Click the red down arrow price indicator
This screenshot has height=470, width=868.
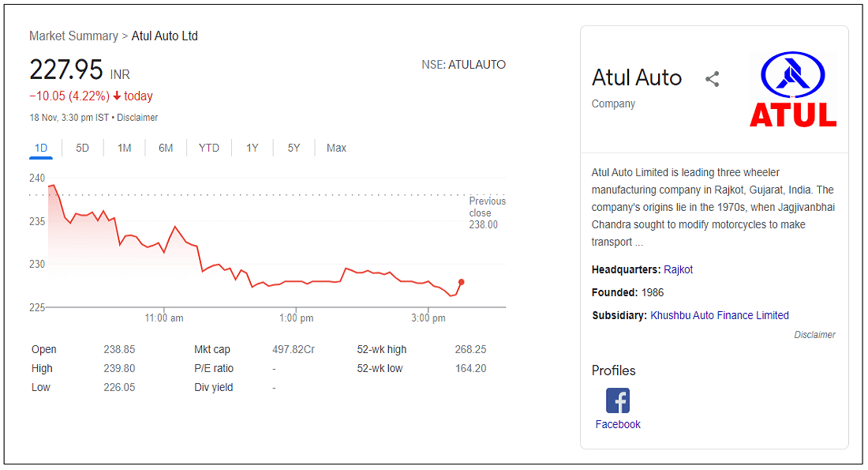point(117,96)
